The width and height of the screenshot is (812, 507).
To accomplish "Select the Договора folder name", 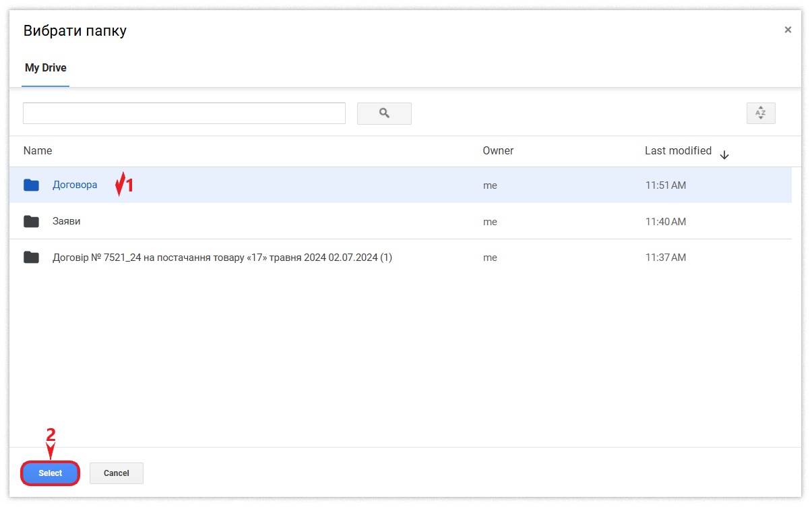I will [x=75, y=185].
